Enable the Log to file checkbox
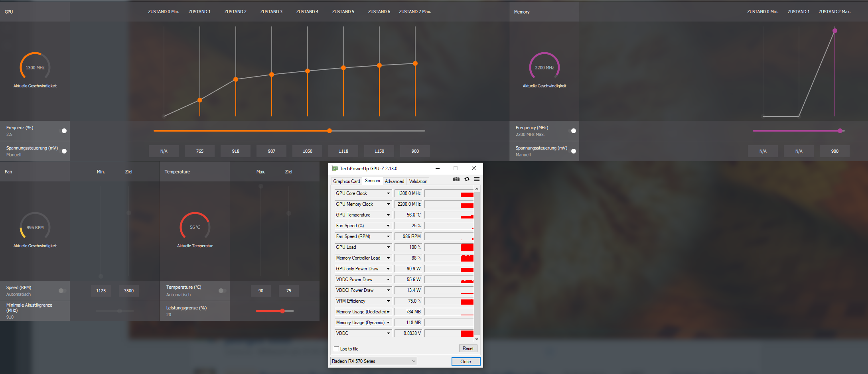This screenshot has height=374, width=868. (x=336, y=349)
